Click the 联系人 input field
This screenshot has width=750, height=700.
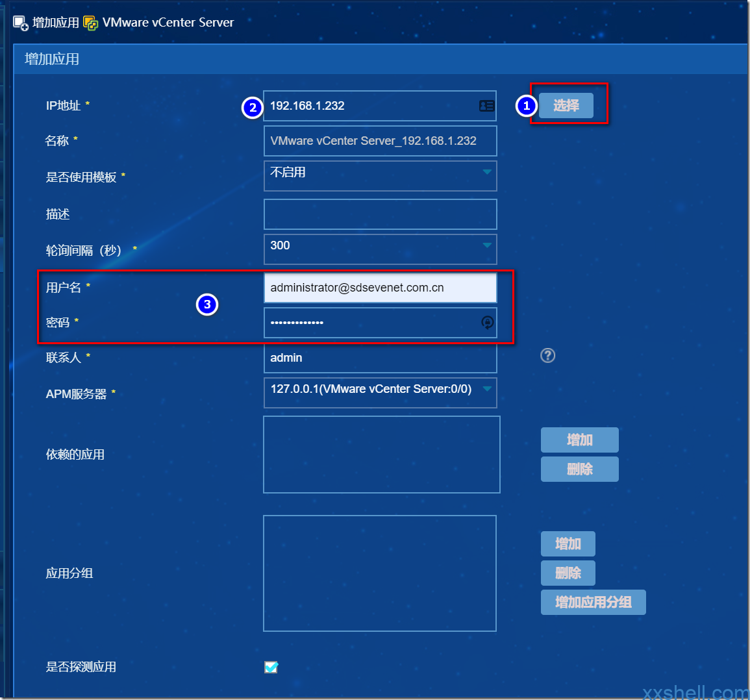pos(381,358)
